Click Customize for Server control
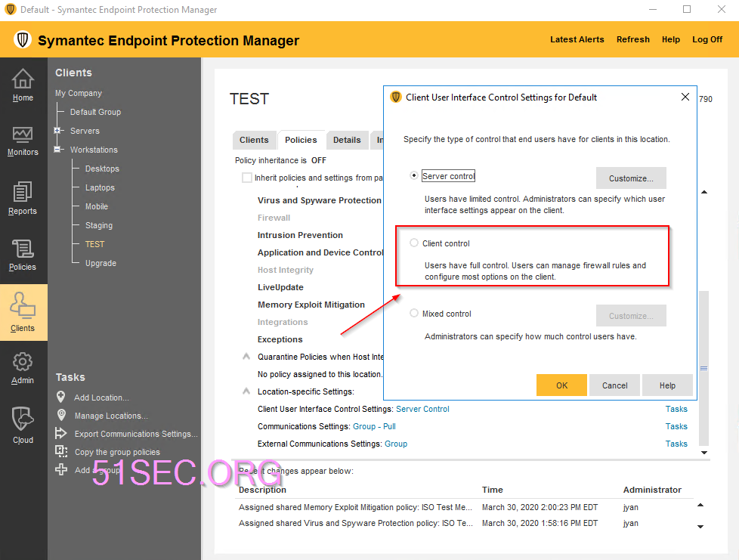The height and width of the screenshot is (560, 739). click(x=631, y=178)
